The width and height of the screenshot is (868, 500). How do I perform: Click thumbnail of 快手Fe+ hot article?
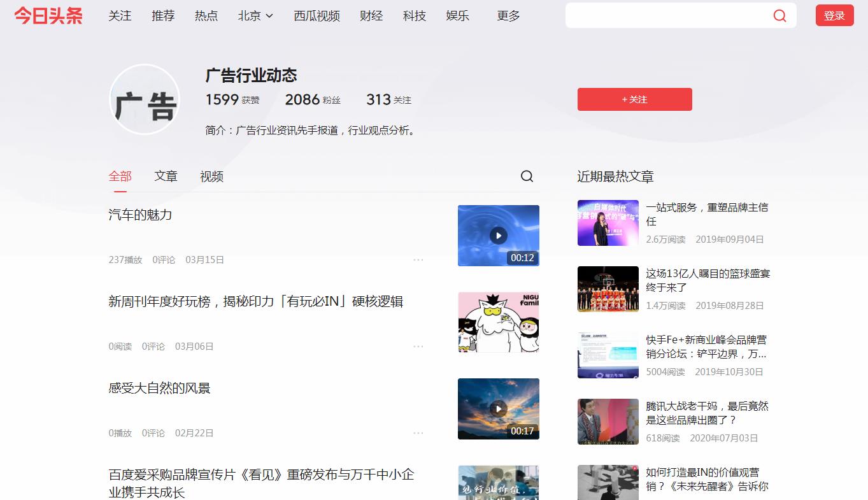608,355
